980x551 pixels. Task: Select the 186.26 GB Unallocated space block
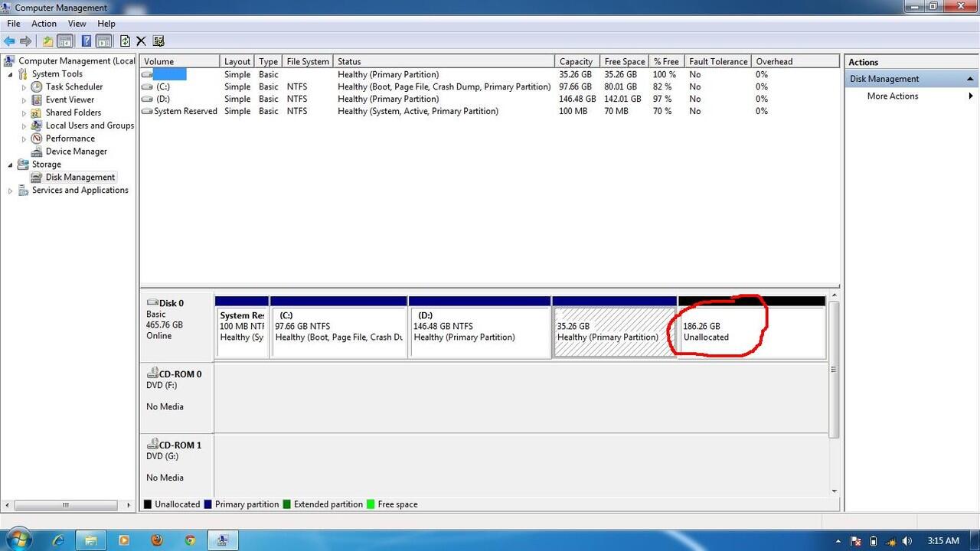coord(750,331)
